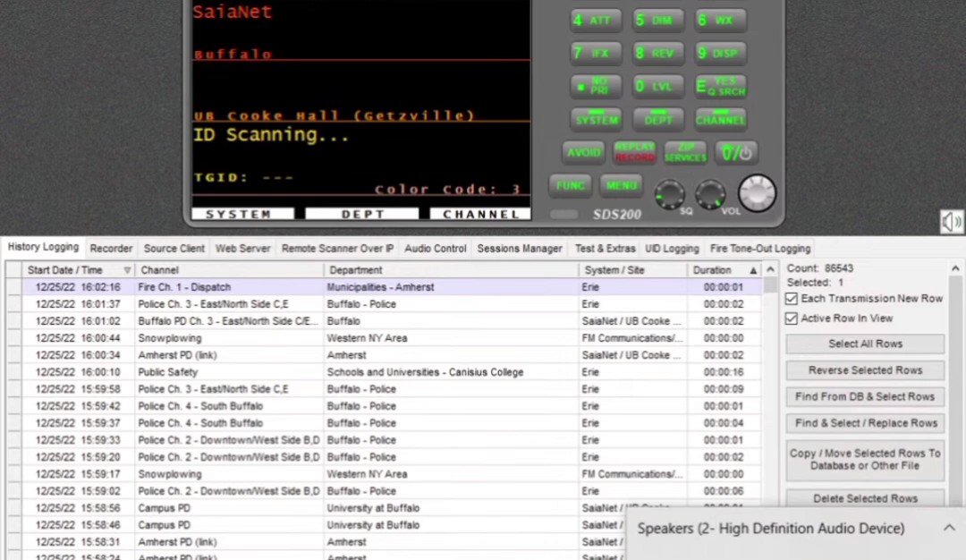Open the Fire Tone-Out Logging tab

(759, 249)
